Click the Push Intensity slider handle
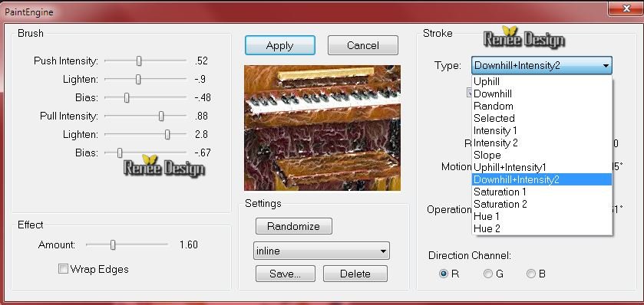 coord(139,61)
